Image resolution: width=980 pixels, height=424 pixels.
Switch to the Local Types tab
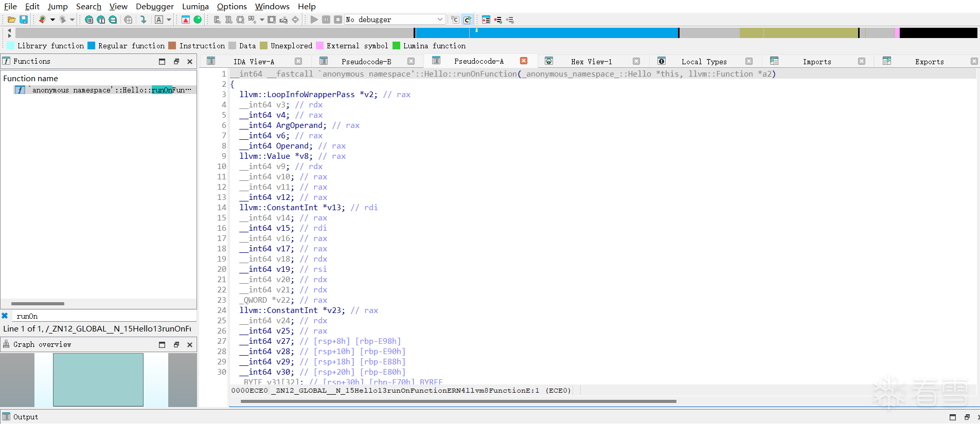click(x=704, y=62)
